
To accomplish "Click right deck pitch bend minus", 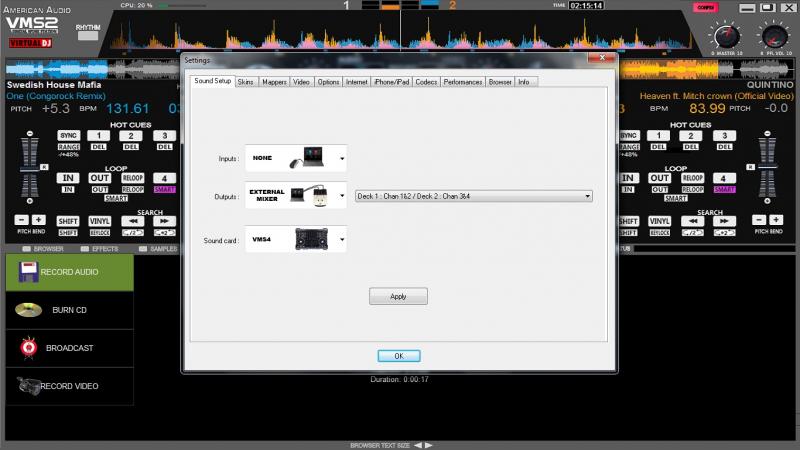I will coord(759,220).
